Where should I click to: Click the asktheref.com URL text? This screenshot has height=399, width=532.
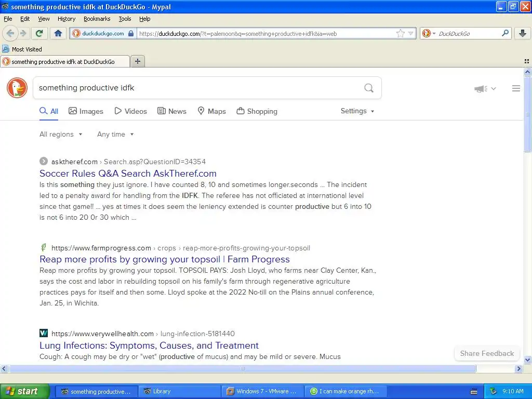tap(74, 162)
